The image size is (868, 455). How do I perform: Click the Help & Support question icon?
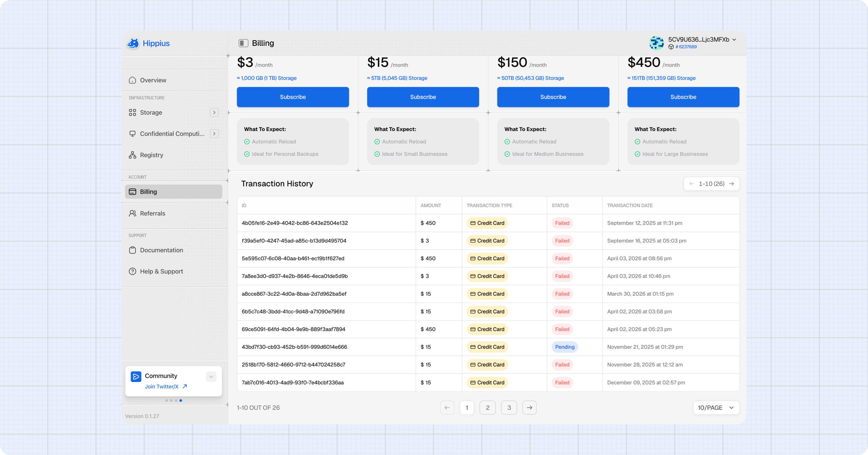(133, 271)
